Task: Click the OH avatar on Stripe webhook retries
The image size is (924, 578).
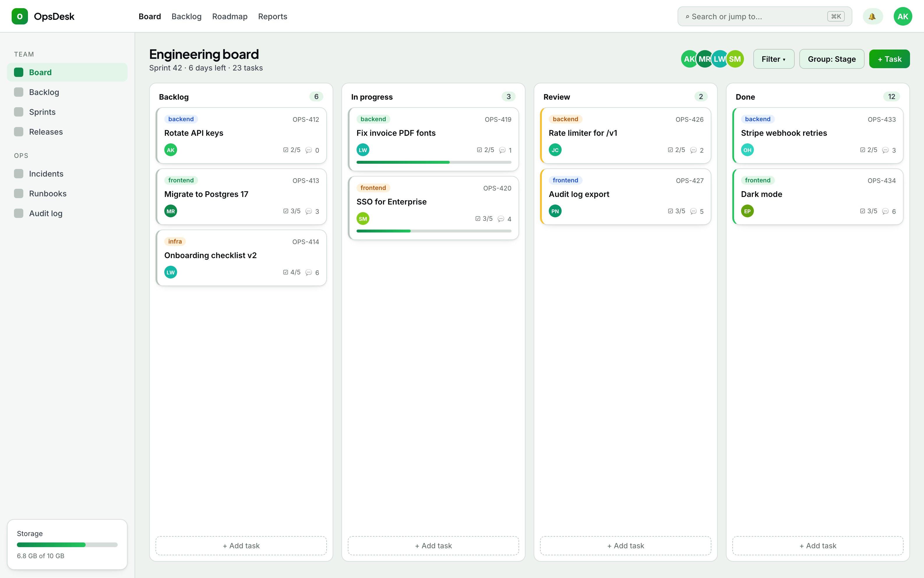Action: click(x=747, y=150)
